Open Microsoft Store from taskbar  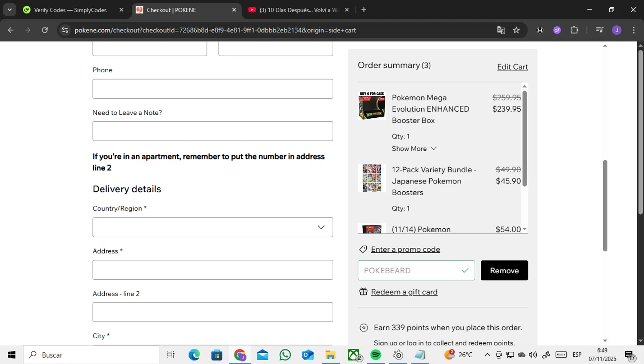(217, 355)
